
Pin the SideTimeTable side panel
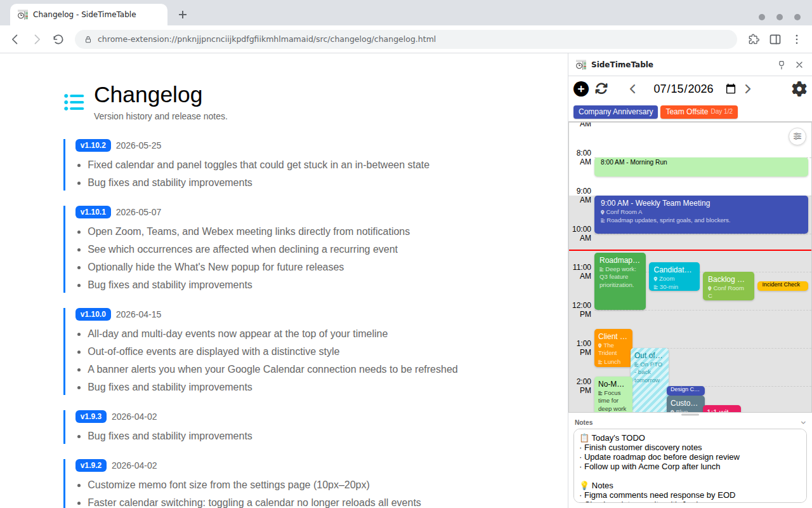[x=782, y=65]
